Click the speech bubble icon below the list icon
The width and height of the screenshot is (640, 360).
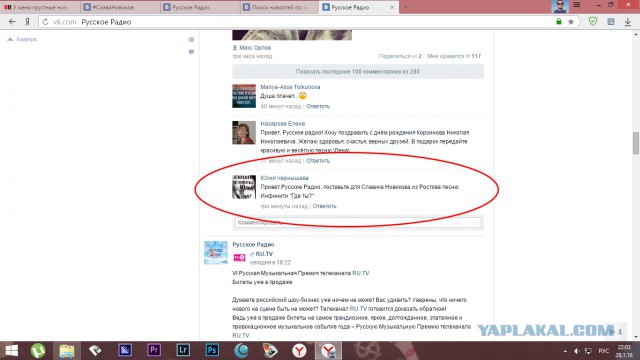191,52
